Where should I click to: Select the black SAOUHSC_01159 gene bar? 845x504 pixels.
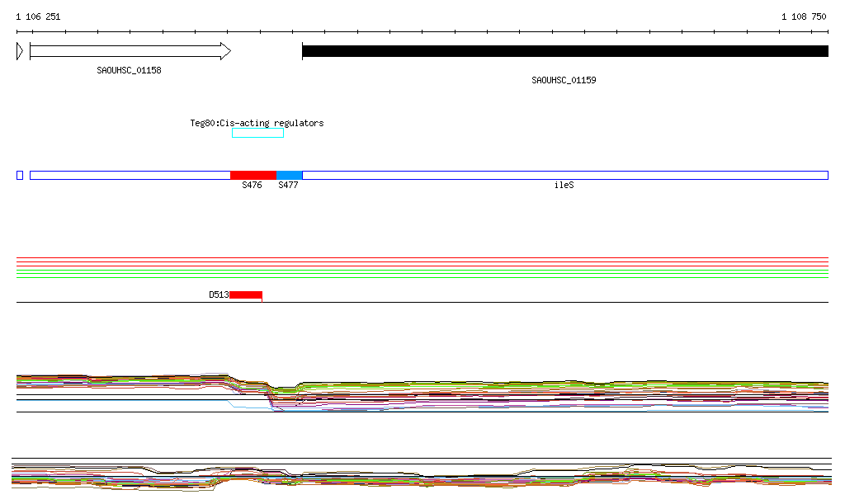[564, 51]
